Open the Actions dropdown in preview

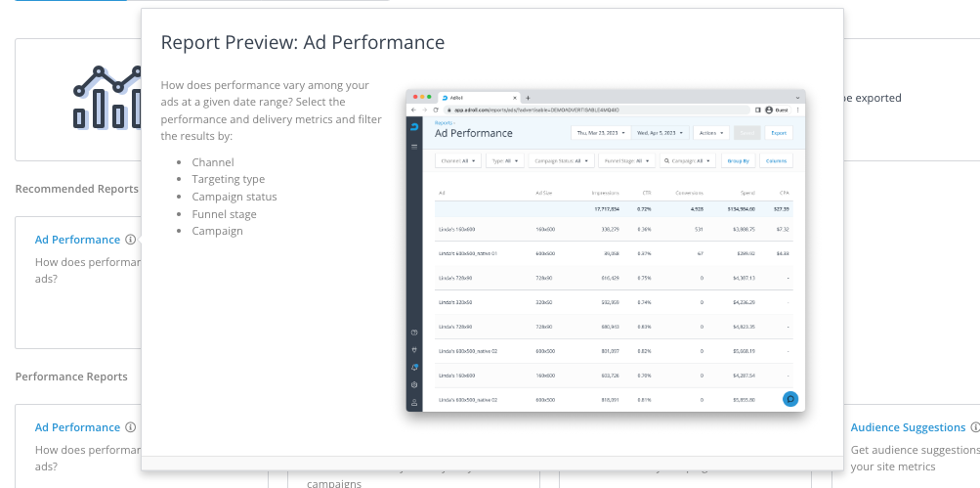[712, 133]
